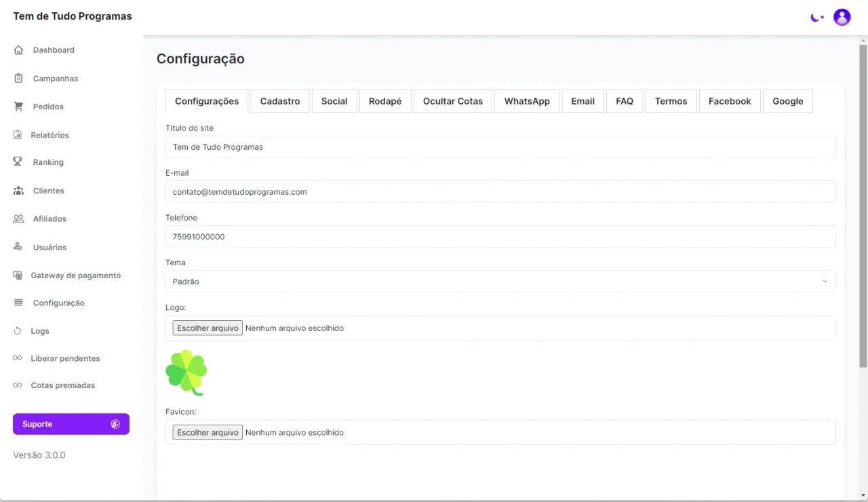Screen dimensions: 868x502
Task: Select the Rodapé tab
Action: click(x=385, y=101)
